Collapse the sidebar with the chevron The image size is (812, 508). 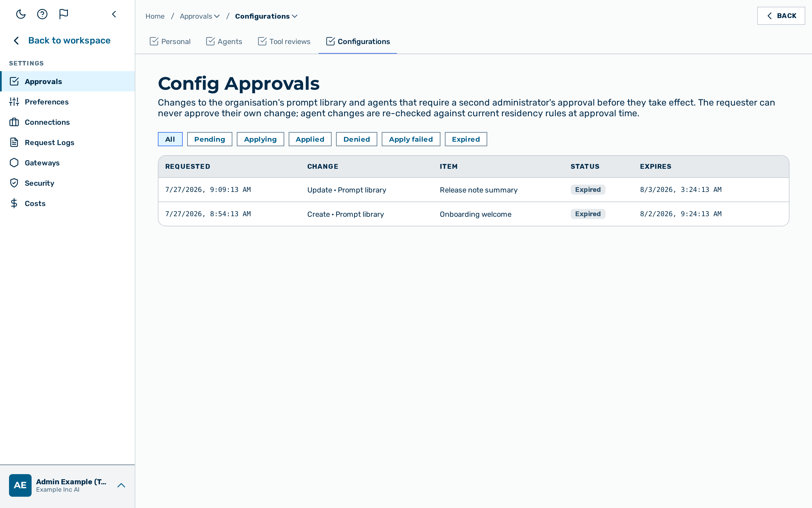coord(114,14)
